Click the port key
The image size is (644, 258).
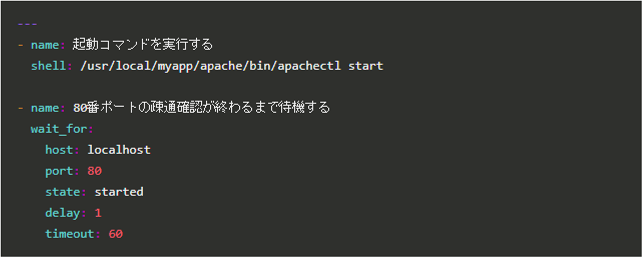(x=59, y=171)
